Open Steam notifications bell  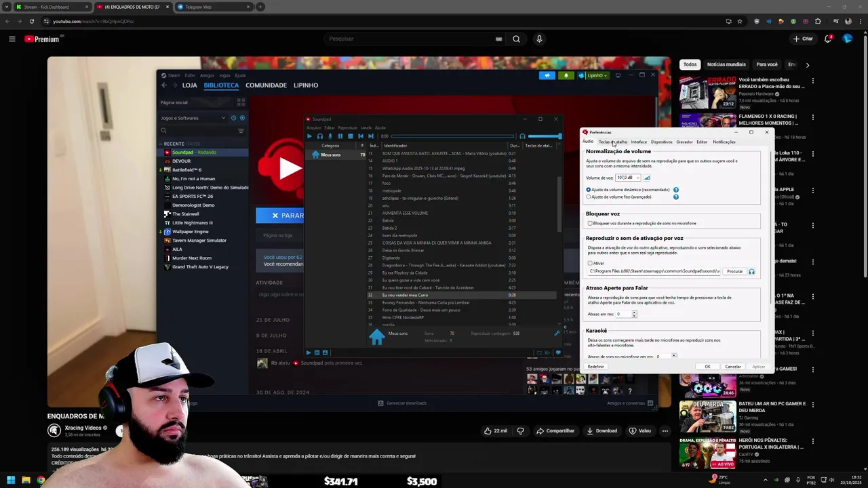coord(566,75)
